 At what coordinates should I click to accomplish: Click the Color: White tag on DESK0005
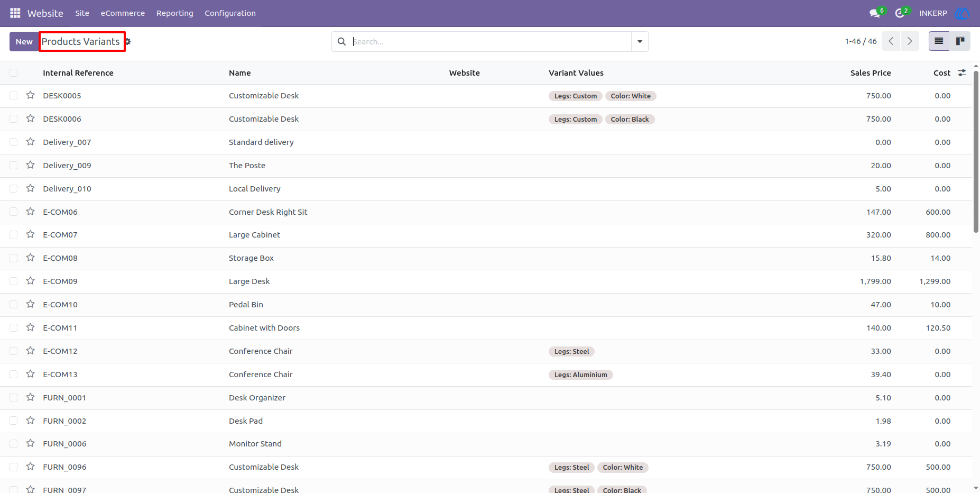pyautogui.click(x=631, y=96)
